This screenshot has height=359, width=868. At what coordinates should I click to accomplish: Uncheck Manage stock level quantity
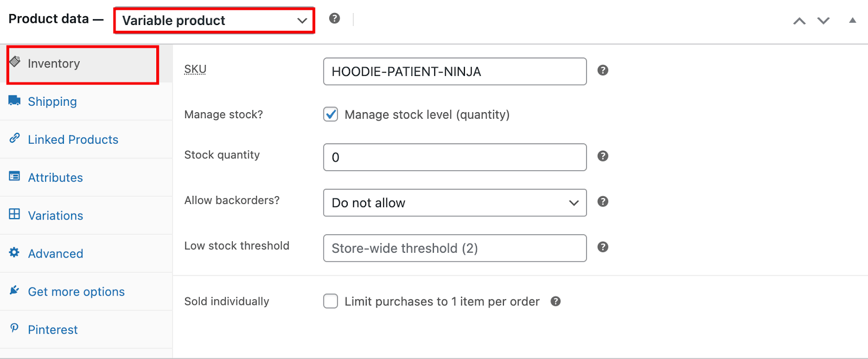(x=330, y=114)
